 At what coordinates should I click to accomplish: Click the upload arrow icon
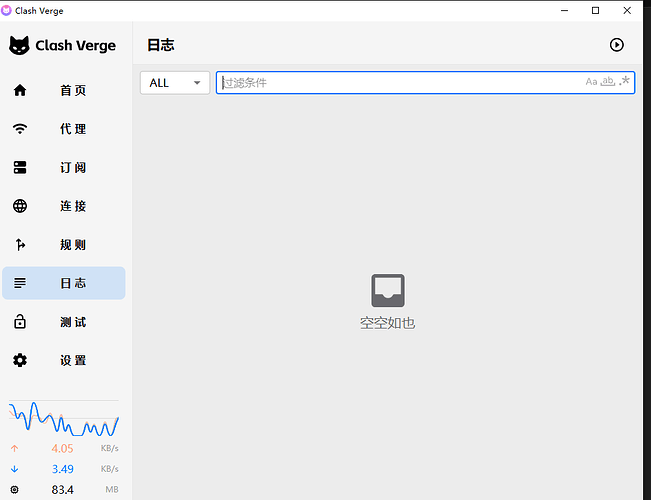(15, 449)
